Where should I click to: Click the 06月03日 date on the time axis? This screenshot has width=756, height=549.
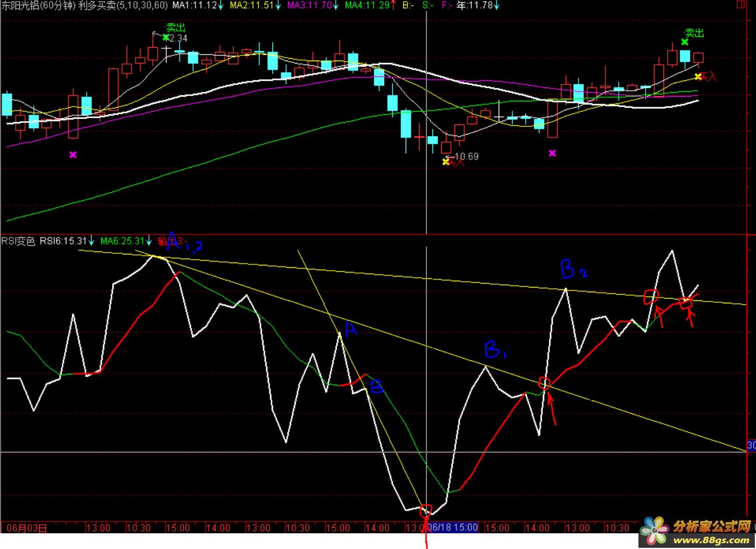coord(27,528)
